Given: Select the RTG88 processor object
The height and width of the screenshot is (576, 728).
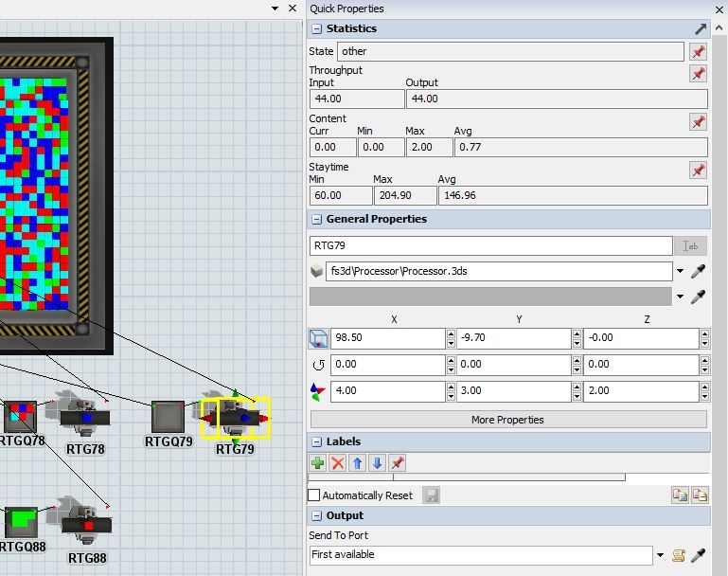Looking at the screenshot, I should [x=86, y=525].
